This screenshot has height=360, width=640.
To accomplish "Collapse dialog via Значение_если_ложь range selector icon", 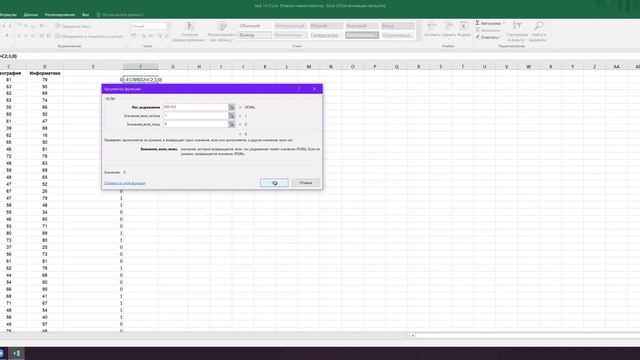I will click(x=231, y=124).
